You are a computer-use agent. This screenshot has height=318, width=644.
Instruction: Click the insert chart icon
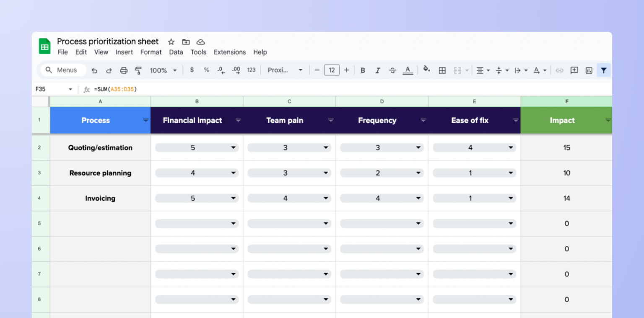coord(589,70)
